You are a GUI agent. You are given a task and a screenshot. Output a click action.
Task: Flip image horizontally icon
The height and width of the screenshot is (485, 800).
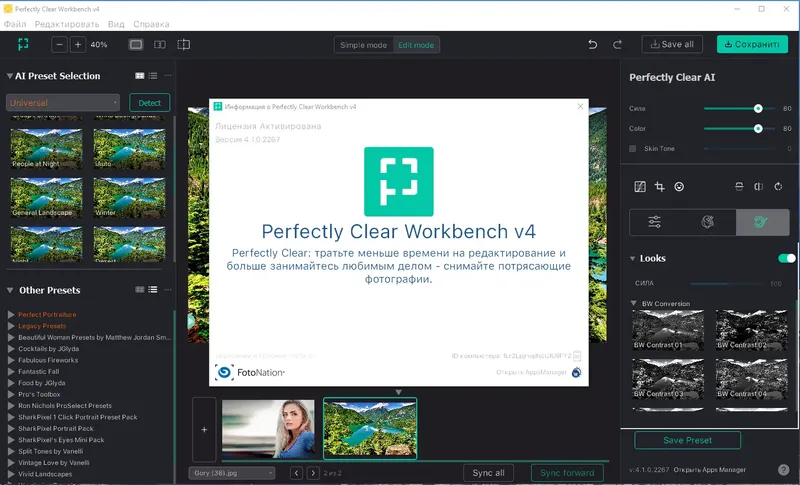pyautogui.click(x=758, y=187)
